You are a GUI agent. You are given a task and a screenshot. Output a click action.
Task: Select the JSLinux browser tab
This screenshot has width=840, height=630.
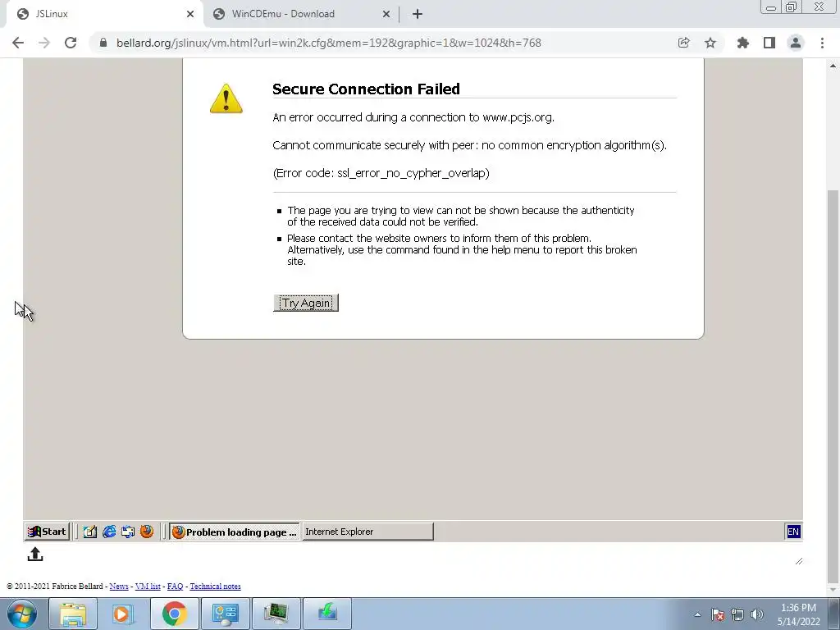(x=104, y=14)
